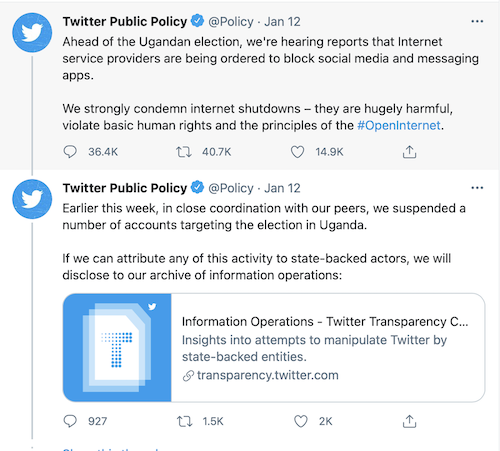Reply to the Ugandan election tweet
This screenshot has height=451, width=500.
(70, 152)
